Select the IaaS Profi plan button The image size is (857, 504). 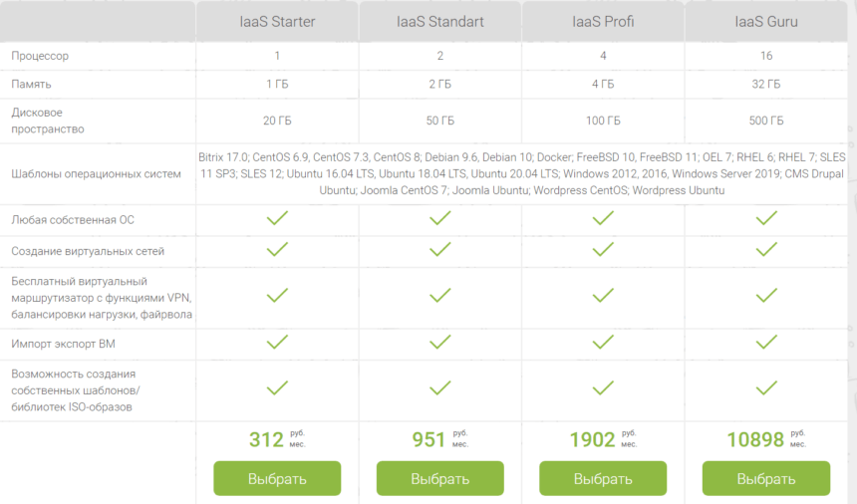point(603,478)
